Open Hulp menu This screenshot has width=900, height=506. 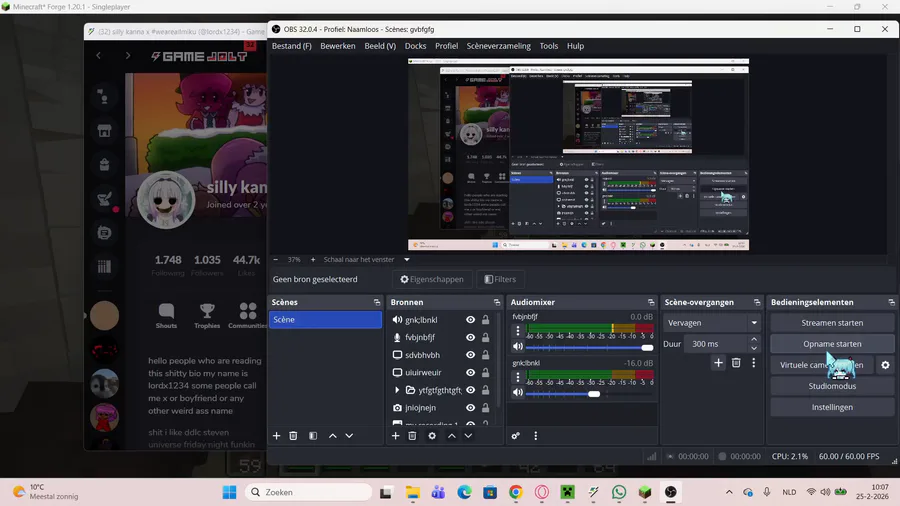click(x=575, y=46)
